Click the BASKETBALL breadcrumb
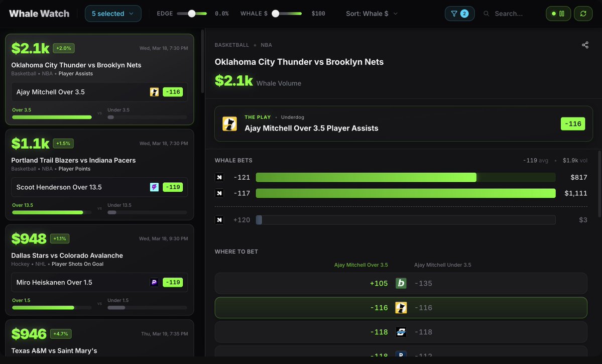 [231, 45]
